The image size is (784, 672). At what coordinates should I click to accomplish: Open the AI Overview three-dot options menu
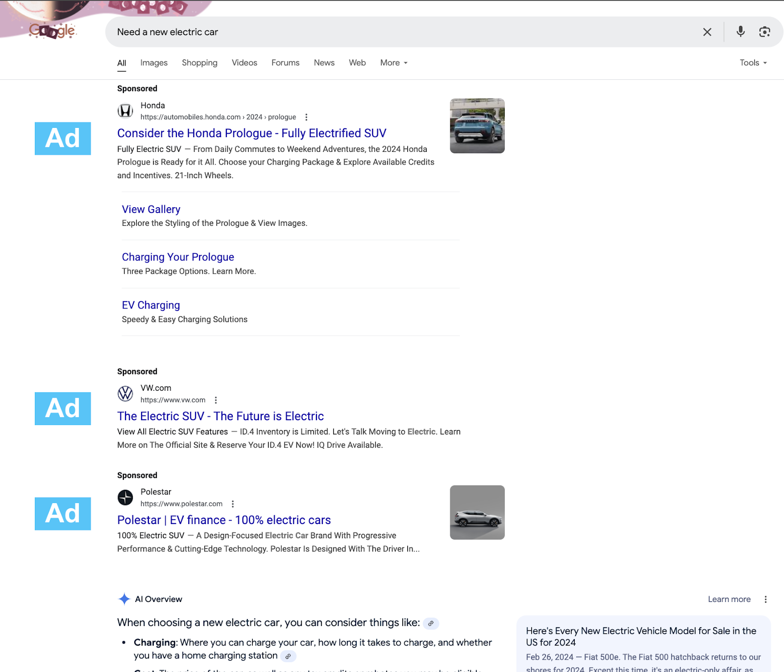click(x=765, y=599)
